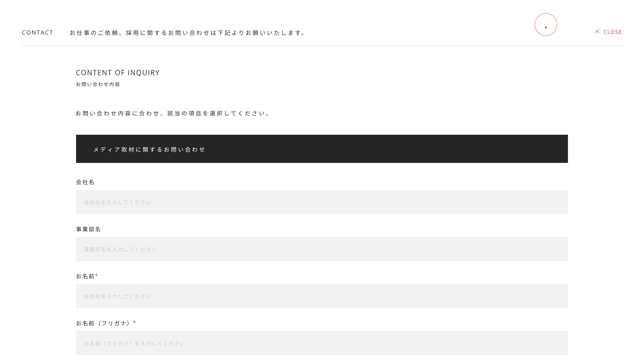Click the orange circle cursor icon
This screenshot has height=362, width=644.
(x=546, y=25)
